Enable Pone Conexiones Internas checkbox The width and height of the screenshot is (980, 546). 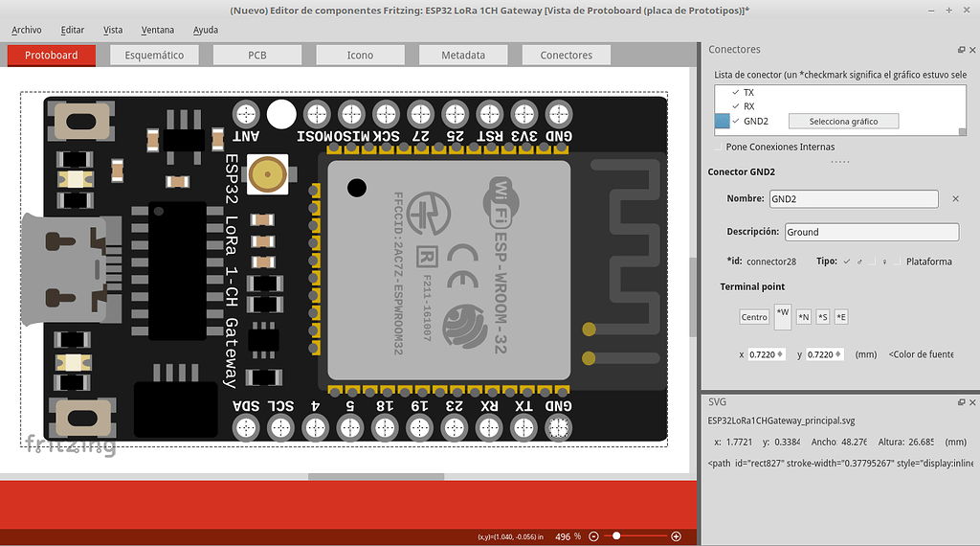719,148
